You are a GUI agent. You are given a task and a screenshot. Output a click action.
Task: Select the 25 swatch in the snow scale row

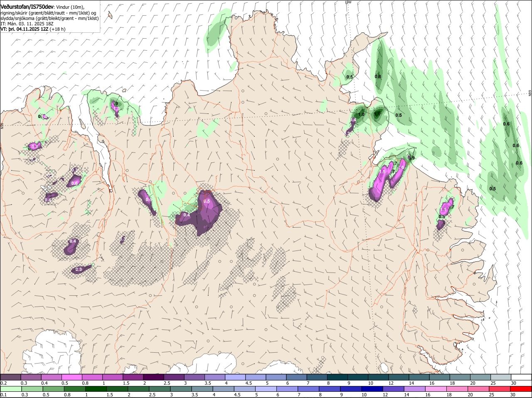click(x=500, y=377)
